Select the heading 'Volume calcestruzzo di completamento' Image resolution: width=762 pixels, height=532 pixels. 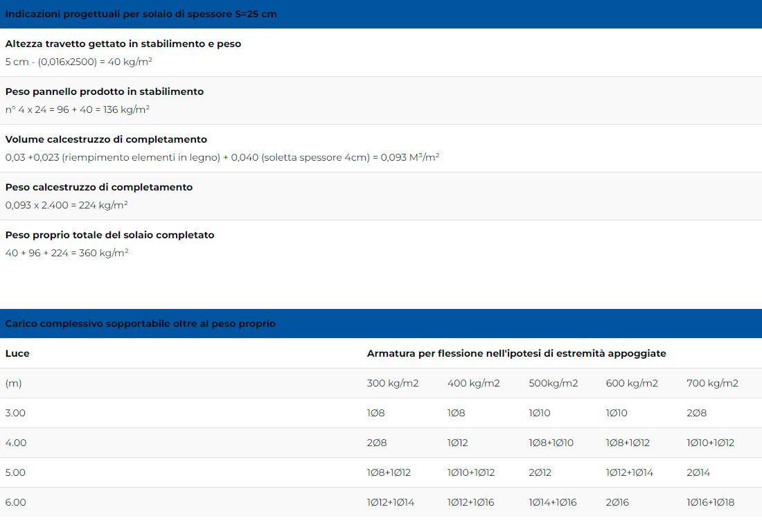click(x=106, y=139)
